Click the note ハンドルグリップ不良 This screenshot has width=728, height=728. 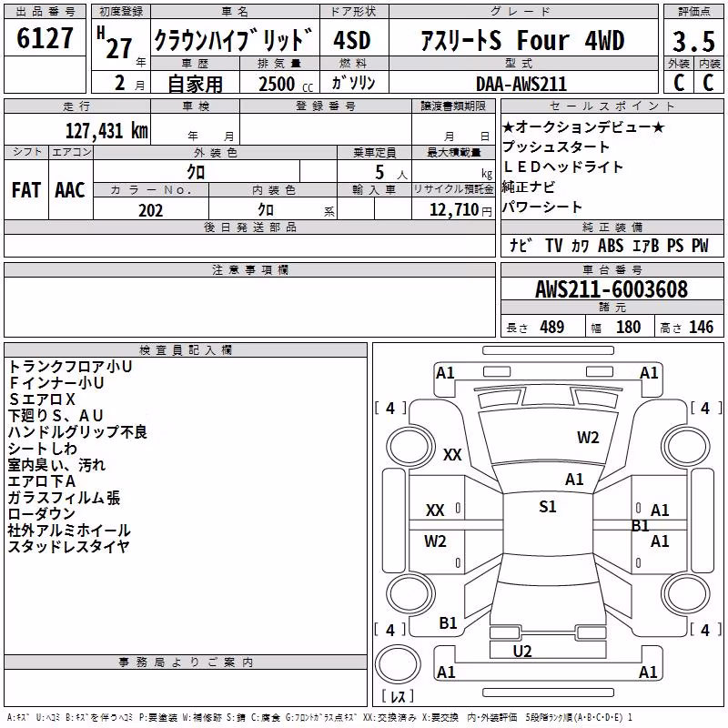77,431
